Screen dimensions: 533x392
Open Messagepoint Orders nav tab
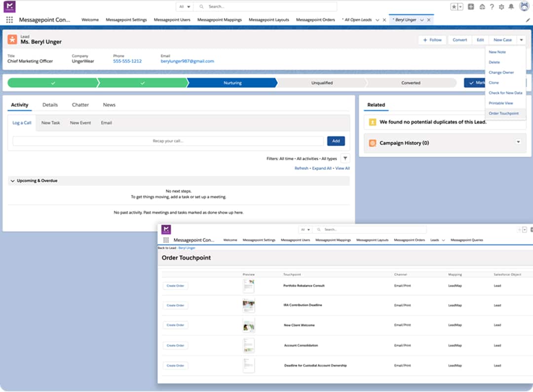tap(315, 20)
